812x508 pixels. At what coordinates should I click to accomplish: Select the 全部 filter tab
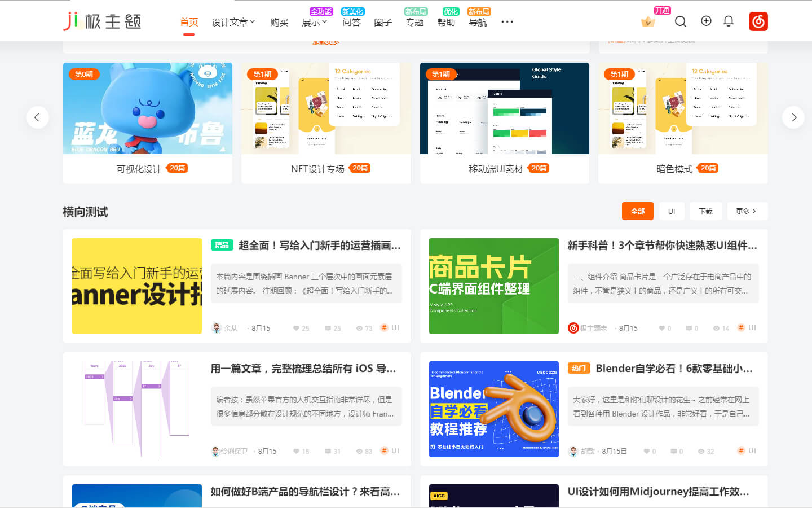coord(637,211)
